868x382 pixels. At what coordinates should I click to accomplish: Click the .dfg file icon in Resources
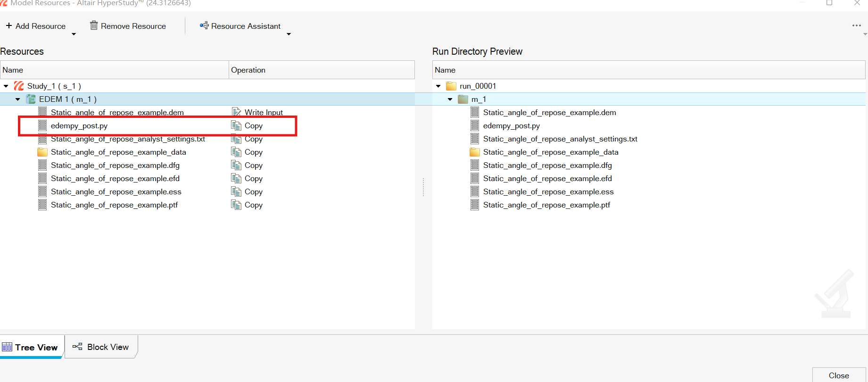(42, 165)
